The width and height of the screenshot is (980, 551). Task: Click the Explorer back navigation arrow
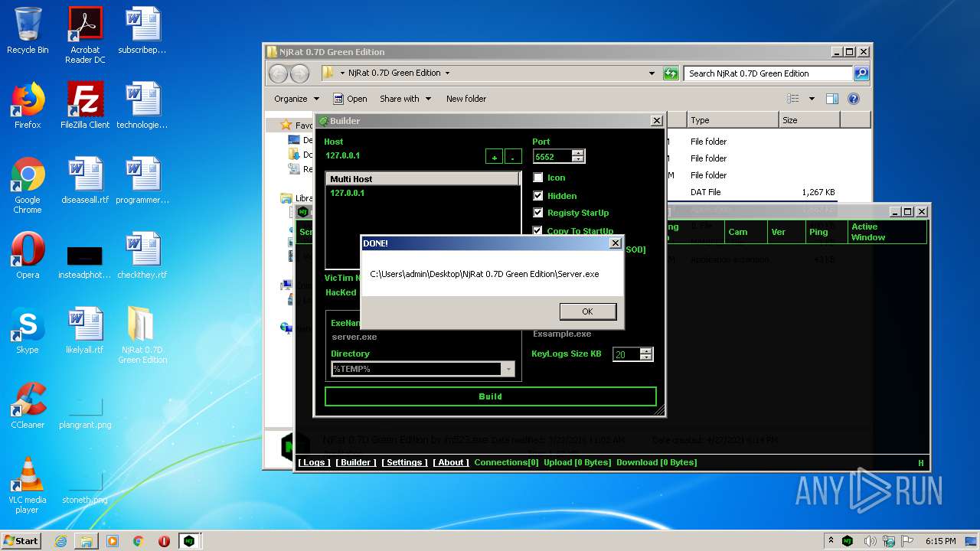pyautogui.click(x=278, y=73)
